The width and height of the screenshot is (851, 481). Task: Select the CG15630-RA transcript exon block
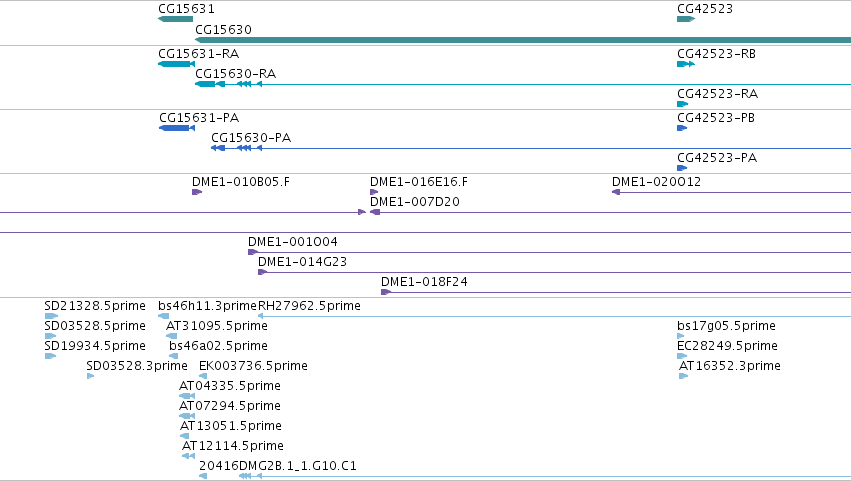point(205,84)
